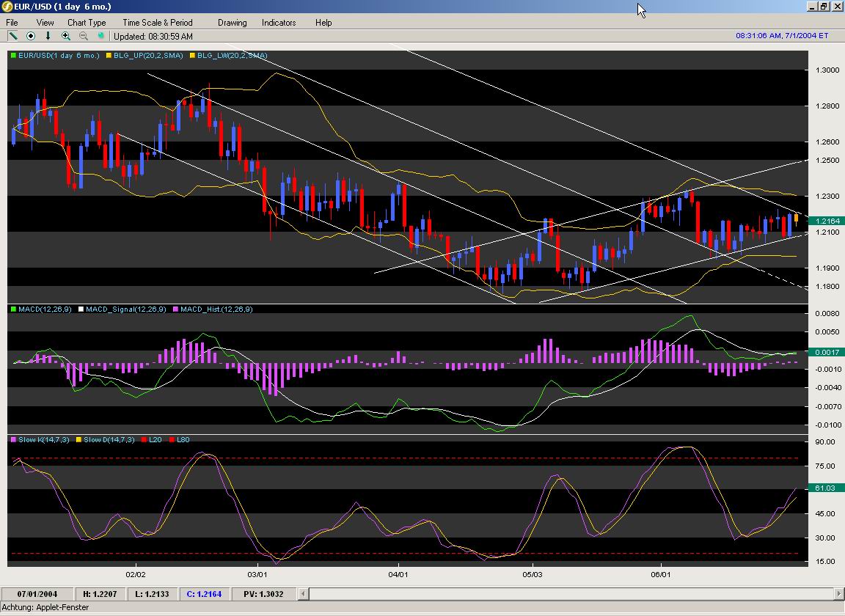845x616 pixels.
Task: Click the green globe refresh icon
Action: pyautogui.click(x=101, y=36)
